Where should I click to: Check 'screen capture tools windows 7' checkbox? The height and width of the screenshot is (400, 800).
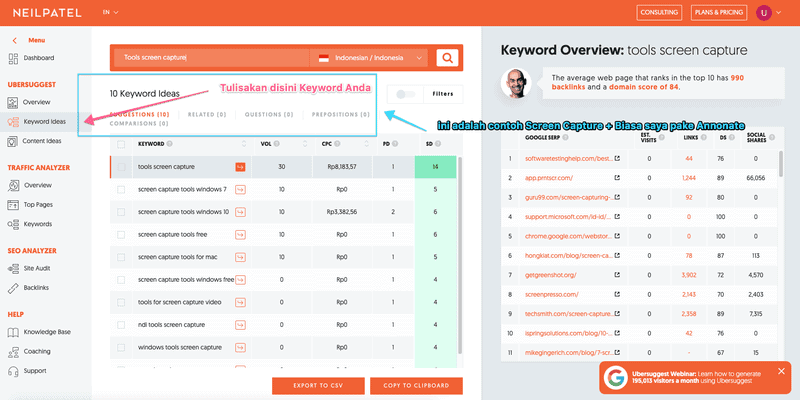pyautogui.click(x=121, y=189)
